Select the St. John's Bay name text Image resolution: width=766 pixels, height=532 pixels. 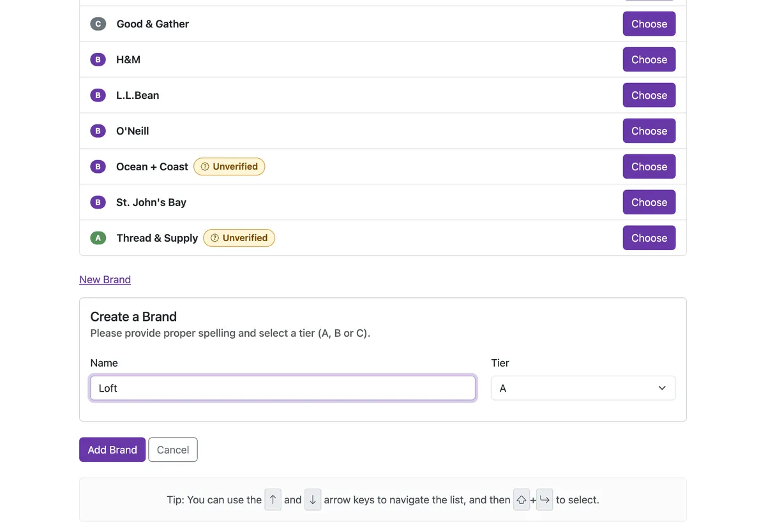pyautogui.click(x=151, y=202)
